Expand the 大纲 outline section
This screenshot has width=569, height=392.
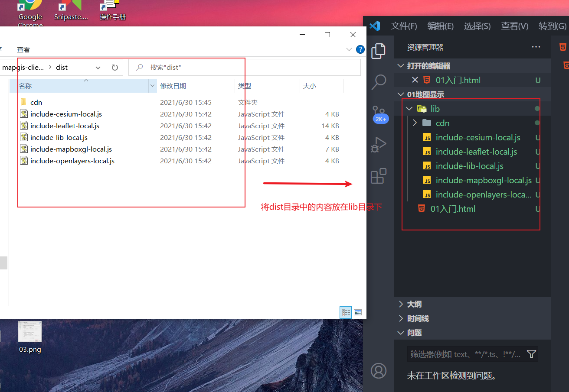click(x=400, y=304)
